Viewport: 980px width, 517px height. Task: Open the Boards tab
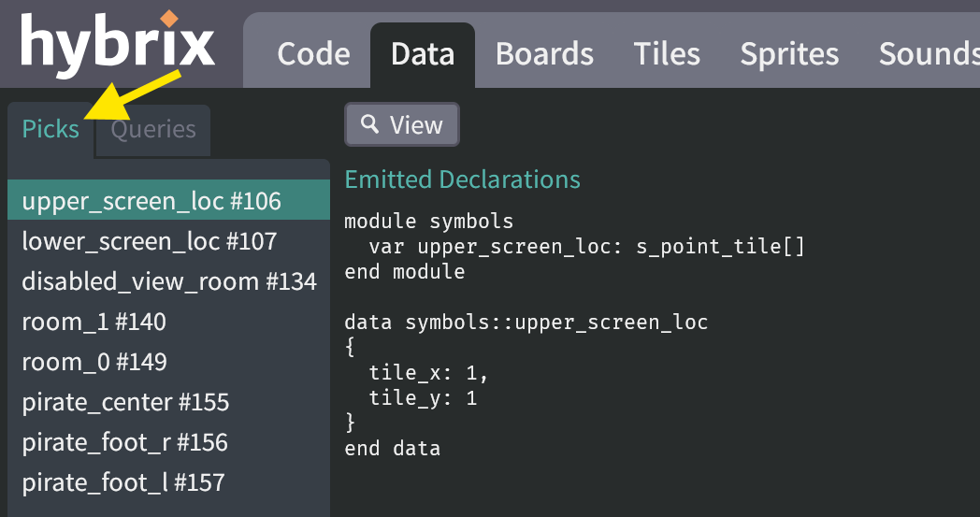[x=544, y=54]
